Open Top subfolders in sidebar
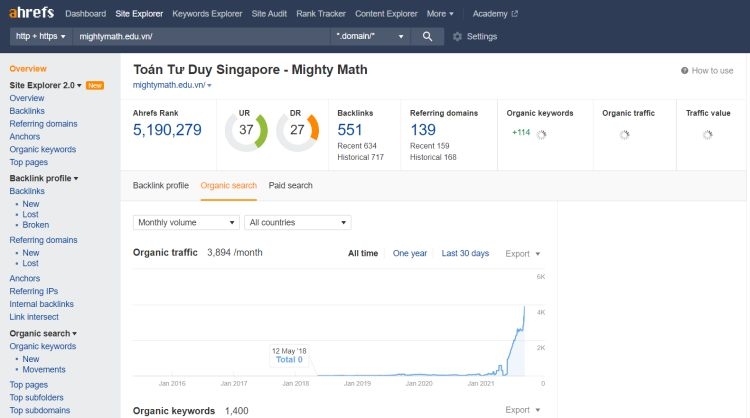The height and width of the screenshot is (418, 750). [36, 397]
